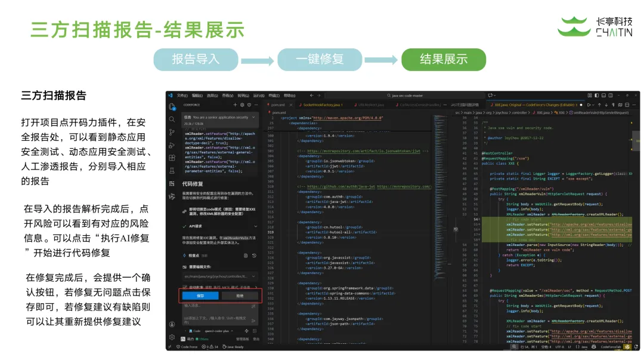Open CODEFORCE panel settings gear icon
644x363 pixels.
242,105
